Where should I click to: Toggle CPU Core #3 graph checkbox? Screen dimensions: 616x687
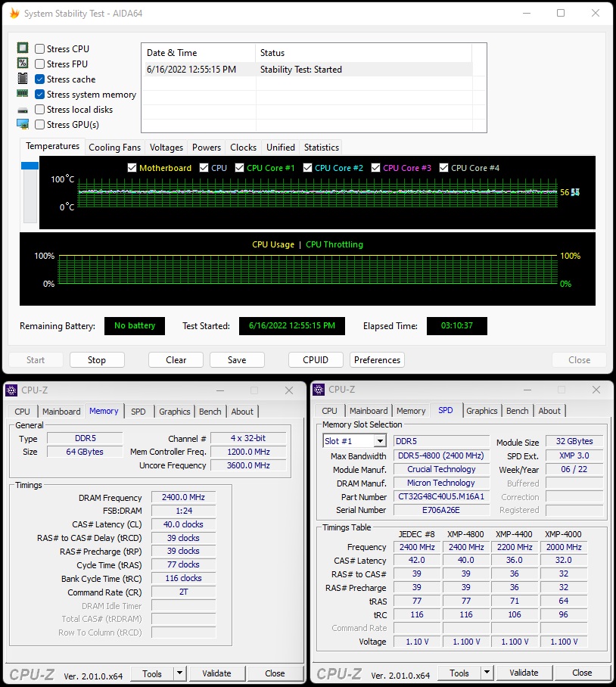tap(375, 168)
